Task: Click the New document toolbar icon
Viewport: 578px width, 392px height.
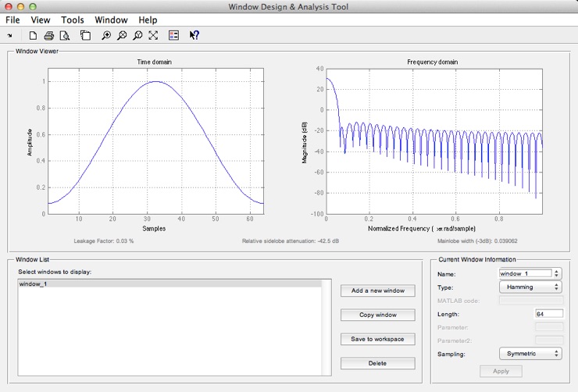Action: [33, 35]
